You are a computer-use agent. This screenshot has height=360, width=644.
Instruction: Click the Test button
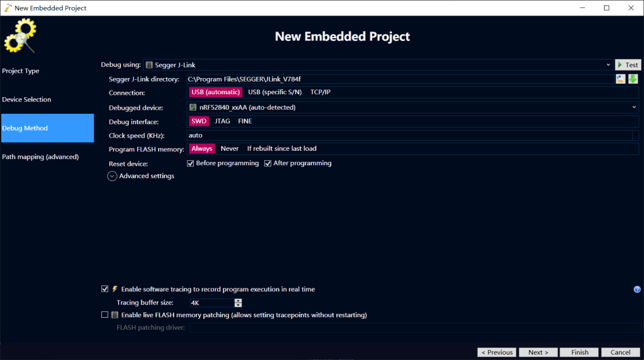click(628, 65)
